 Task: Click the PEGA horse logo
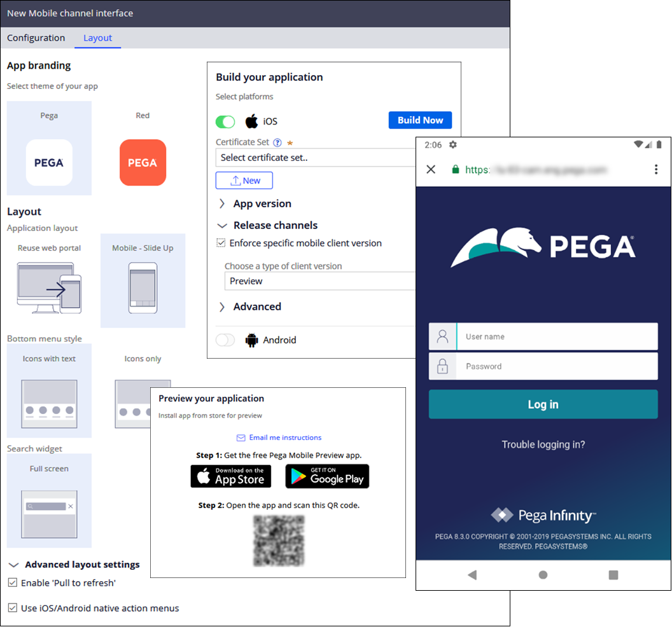click(x=543, y=247)
